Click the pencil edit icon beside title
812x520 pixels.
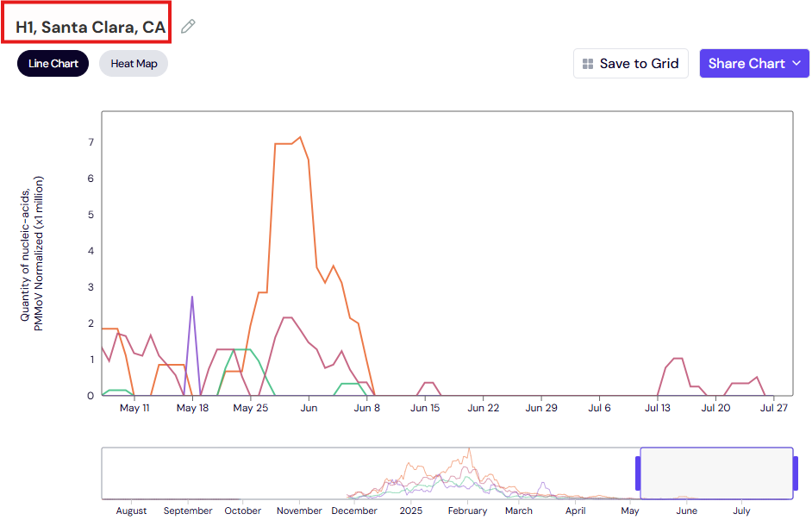click(188, 26)
